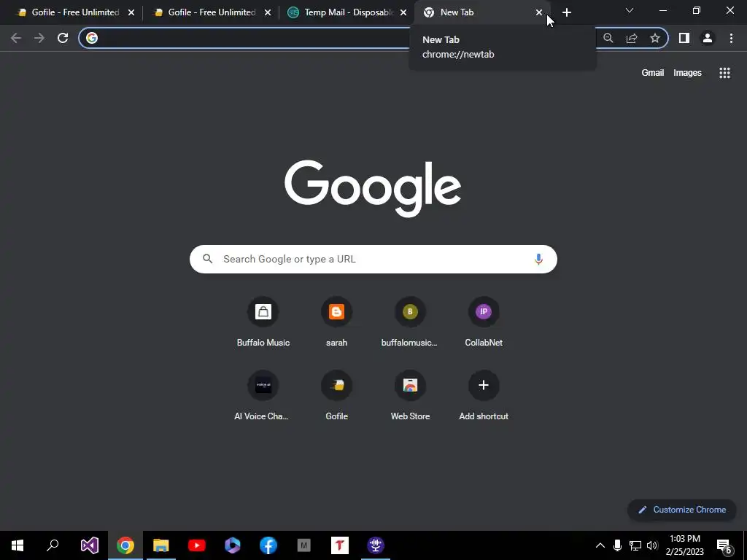The width and height of the screenshot is (747, 560).
Task: Open the purple microphone app in taskbar
Action: [376, 545]
